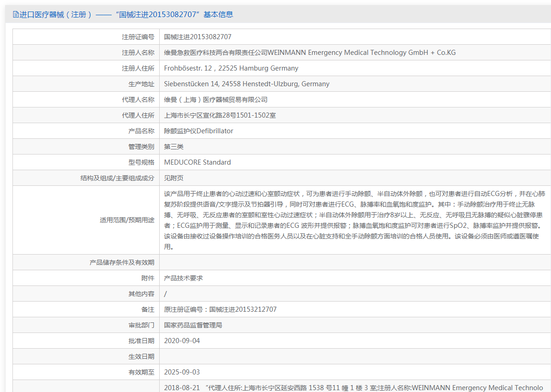This screenshot has width=551, height=392.
Task: Click the 附件 label
Action: (148, 278)
